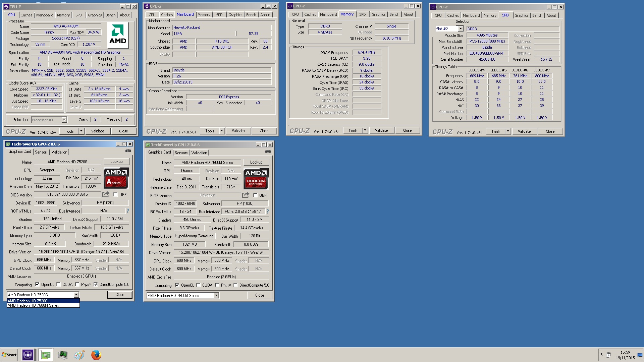This screenshot has height=362, width=644.
Task: Click Close button in CPU-Z Memory window
Action: pos(407,130)
